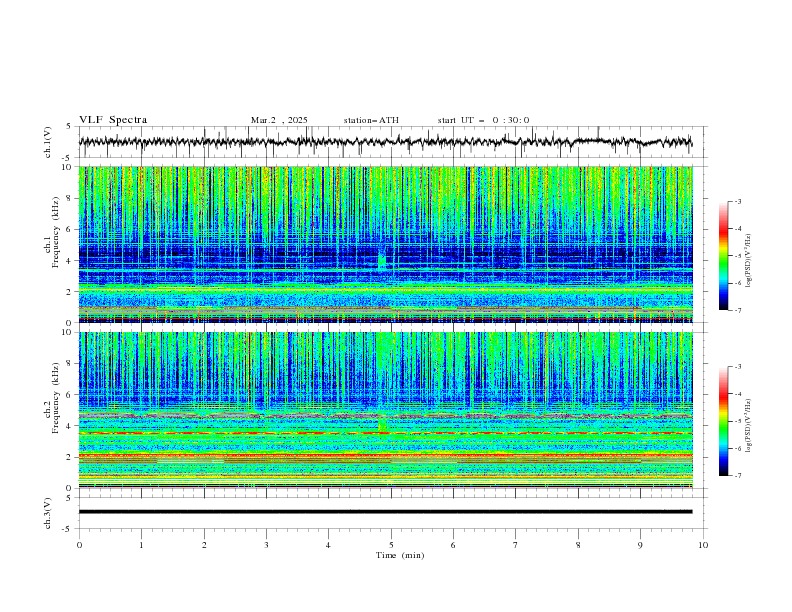Click the time axis tick label '9'

click(640, 545)
